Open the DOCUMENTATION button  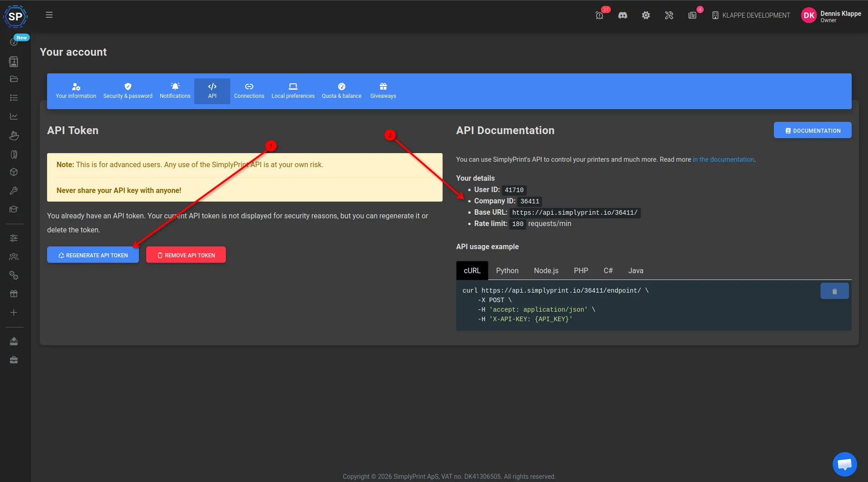(813, 130)
